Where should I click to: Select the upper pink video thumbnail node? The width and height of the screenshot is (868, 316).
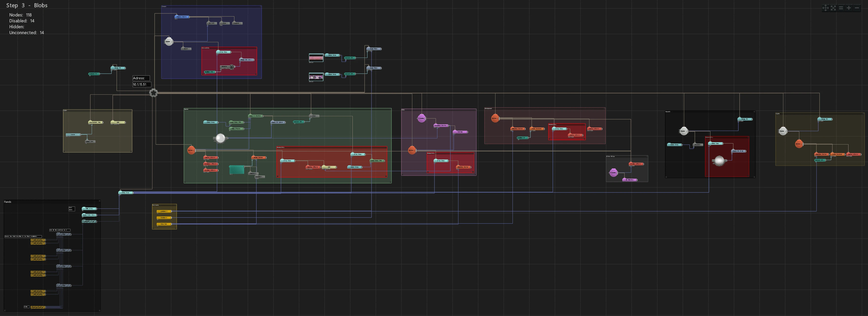tap(316, 58)
